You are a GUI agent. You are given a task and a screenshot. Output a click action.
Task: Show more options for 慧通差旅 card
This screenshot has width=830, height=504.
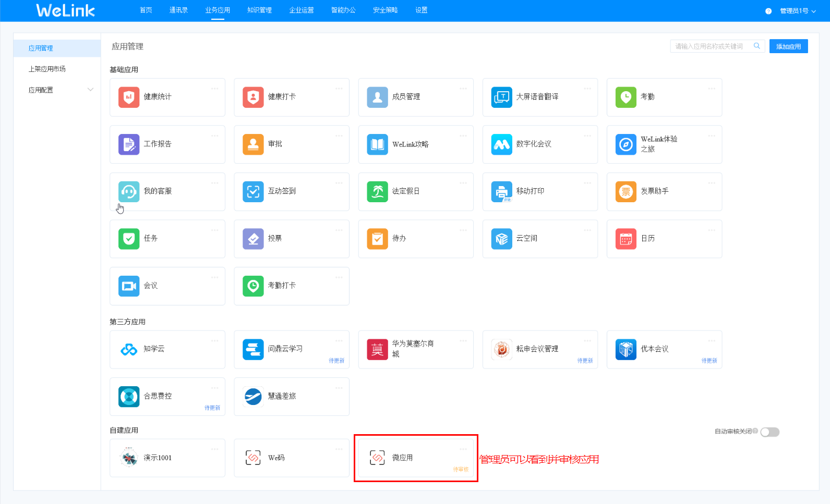click(x=339, y=388)
